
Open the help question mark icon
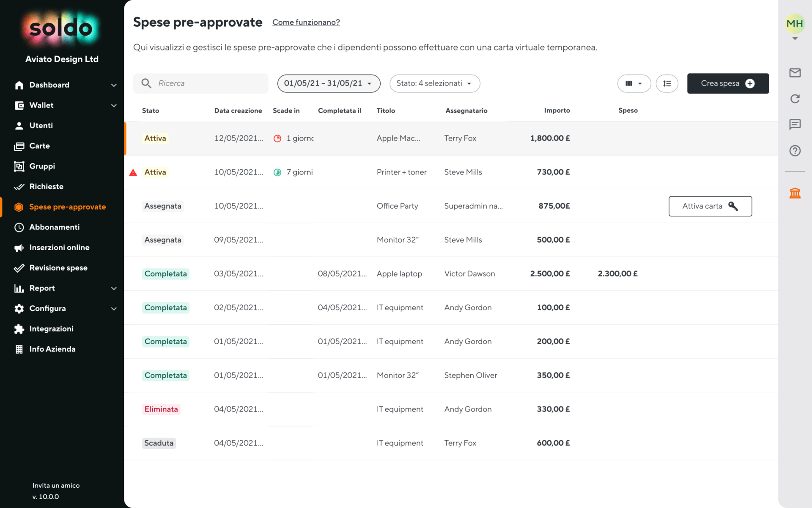(795, 151)
